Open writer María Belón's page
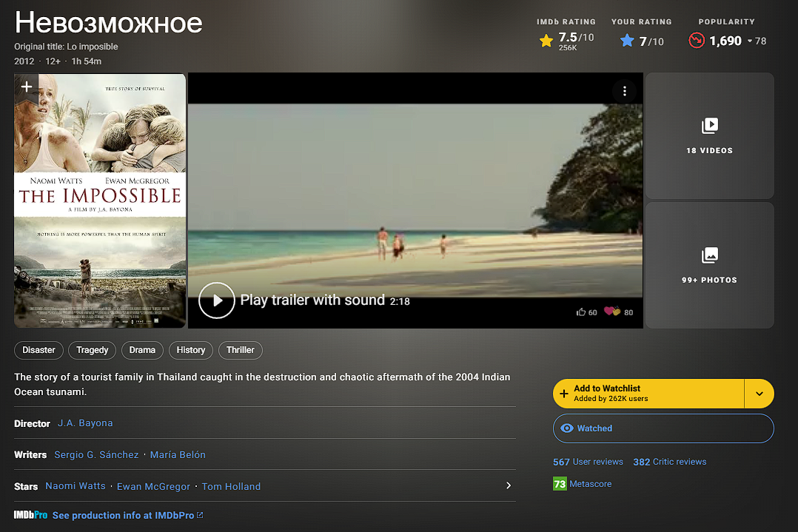 pyautogui.click(x=178, y=455)
